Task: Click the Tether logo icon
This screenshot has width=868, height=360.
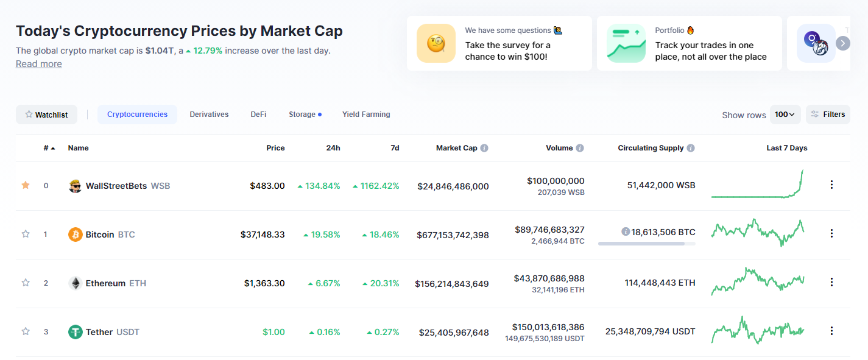Action: [x=75, y=332]
